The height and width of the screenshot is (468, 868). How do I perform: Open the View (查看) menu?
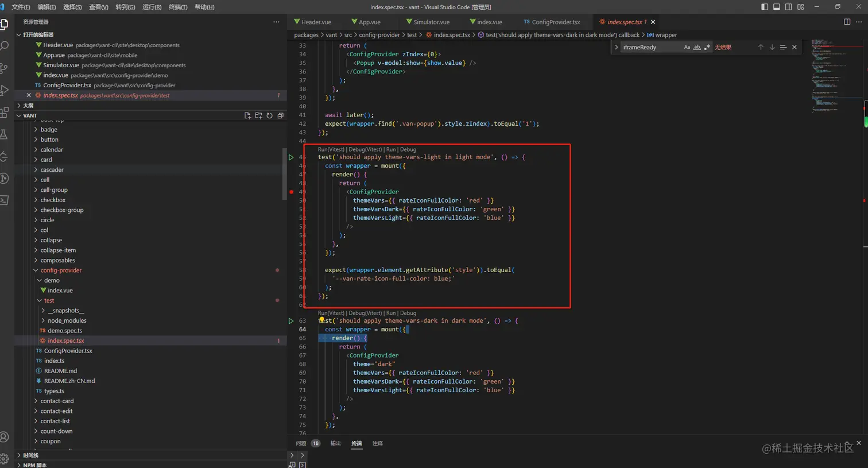click(99, 7)
